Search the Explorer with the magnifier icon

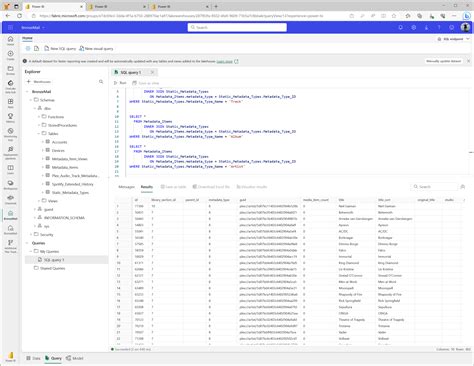point(101,82)
